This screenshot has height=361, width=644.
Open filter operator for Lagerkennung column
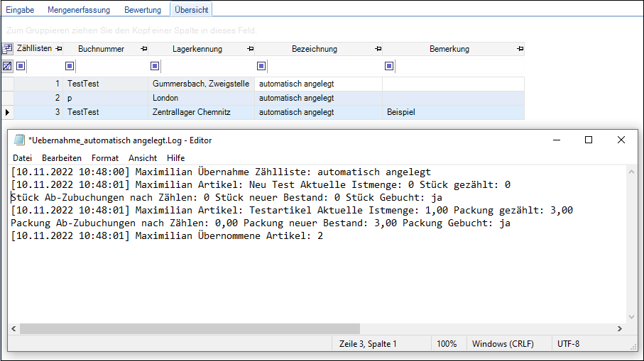tap(155, 66)
